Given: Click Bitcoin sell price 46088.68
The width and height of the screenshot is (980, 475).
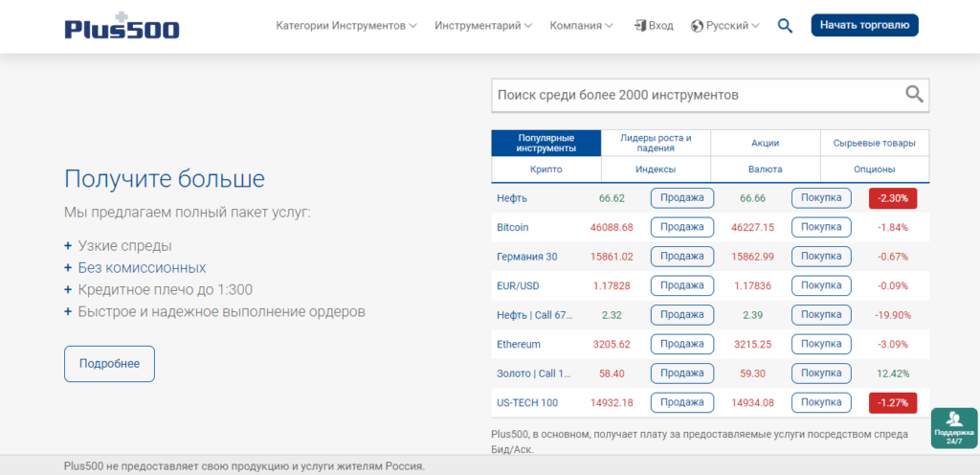Looking at the screenshot, I should click(x=612, y=228).
